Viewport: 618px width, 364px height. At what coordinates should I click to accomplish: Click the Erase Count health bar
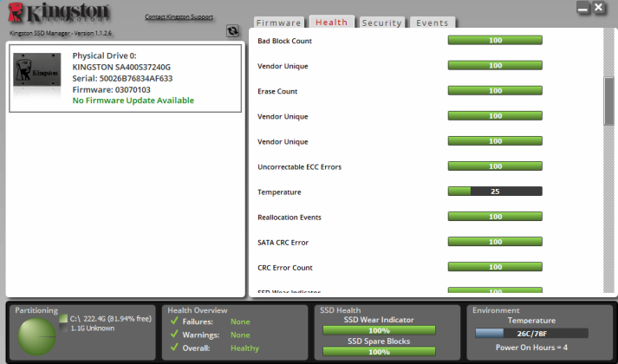point(495,91)
